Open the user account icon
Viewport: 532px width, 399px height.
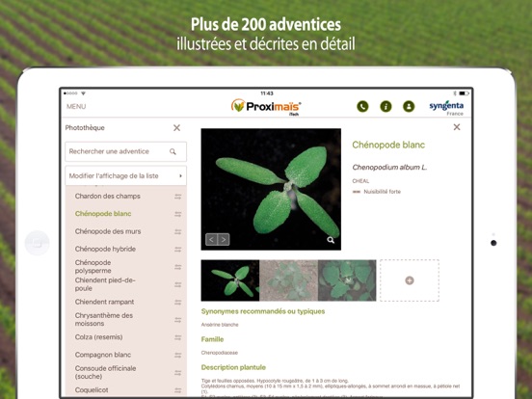click(409, 107)
